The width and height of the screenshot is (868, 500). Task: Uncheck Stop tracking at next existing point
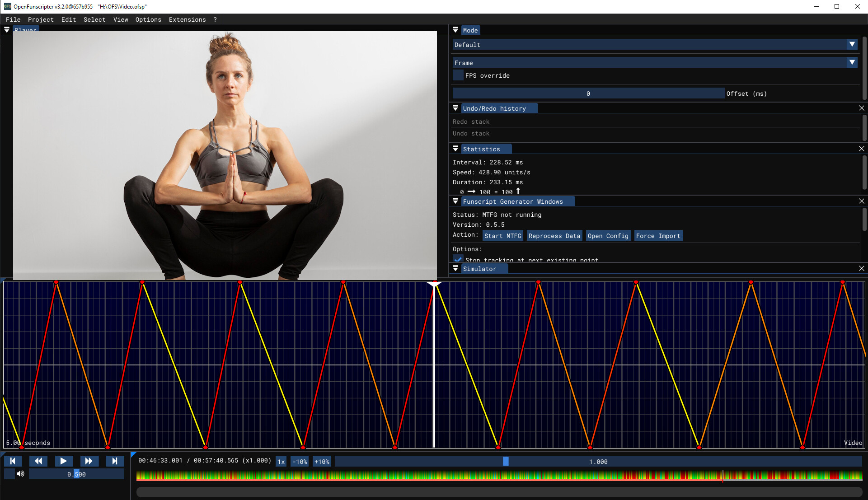(x=458, y=258)
